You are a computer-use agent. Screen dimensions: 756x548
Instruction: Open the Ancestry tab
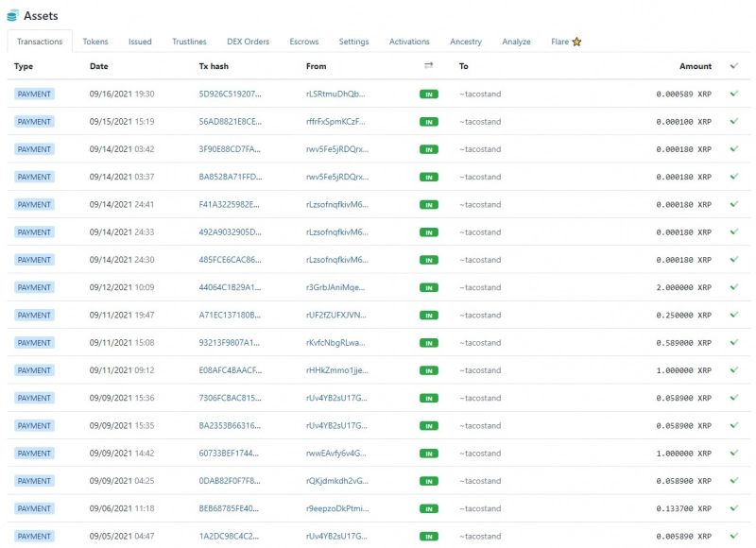tap(466, 42)
